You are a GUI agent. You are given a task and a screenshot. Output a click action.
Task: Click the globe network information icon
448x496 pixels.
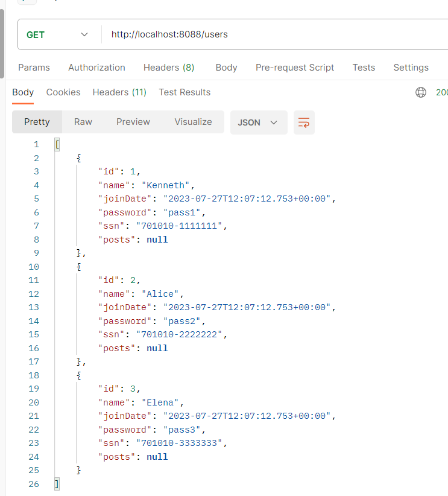tap(420, 92)
